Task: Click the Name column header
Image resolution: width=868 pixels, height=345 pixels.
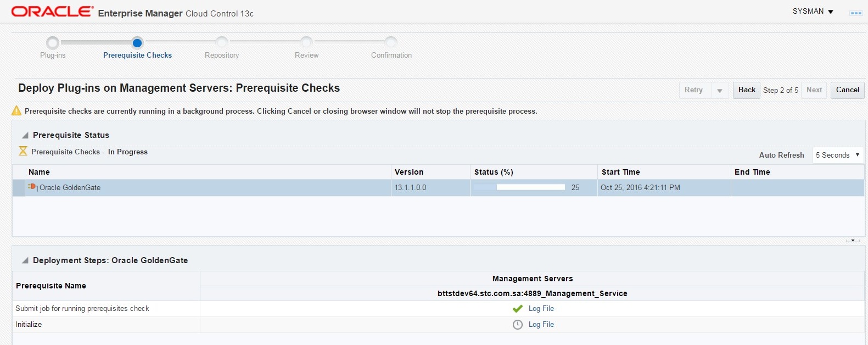Action: (x=208, y=172)
